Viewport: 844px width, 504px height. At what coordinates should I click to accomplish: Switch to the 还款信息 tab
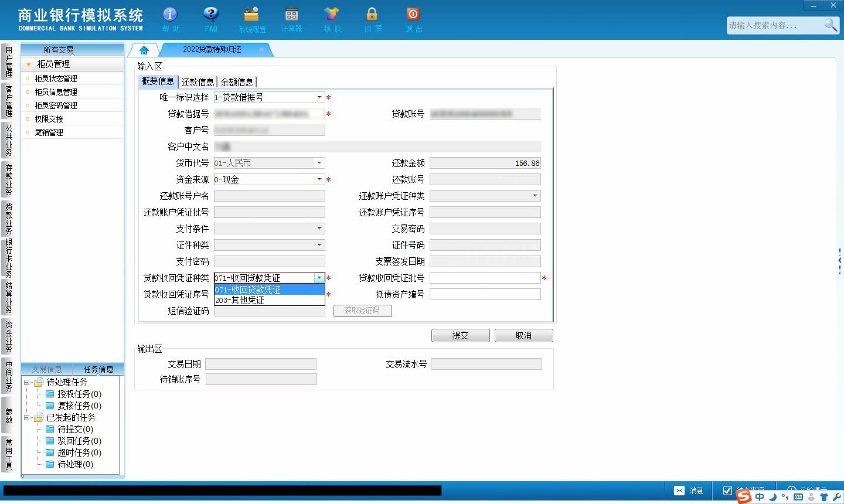198,82
